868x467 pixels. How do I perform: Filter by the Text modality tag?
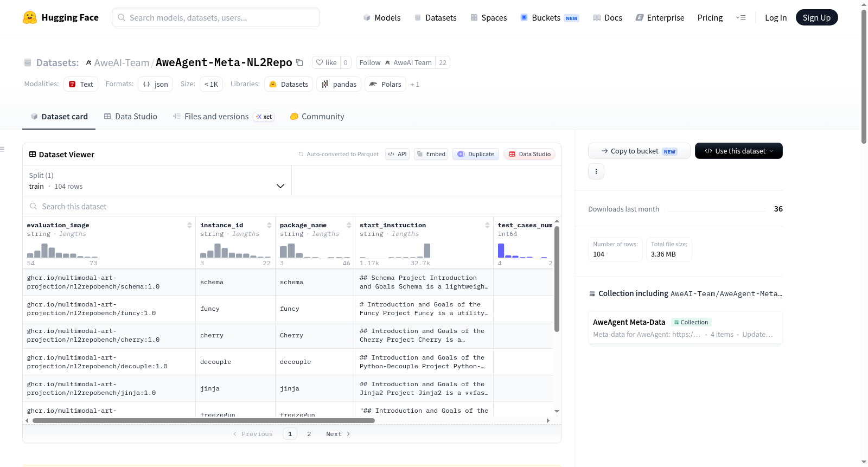pos(81,84)
